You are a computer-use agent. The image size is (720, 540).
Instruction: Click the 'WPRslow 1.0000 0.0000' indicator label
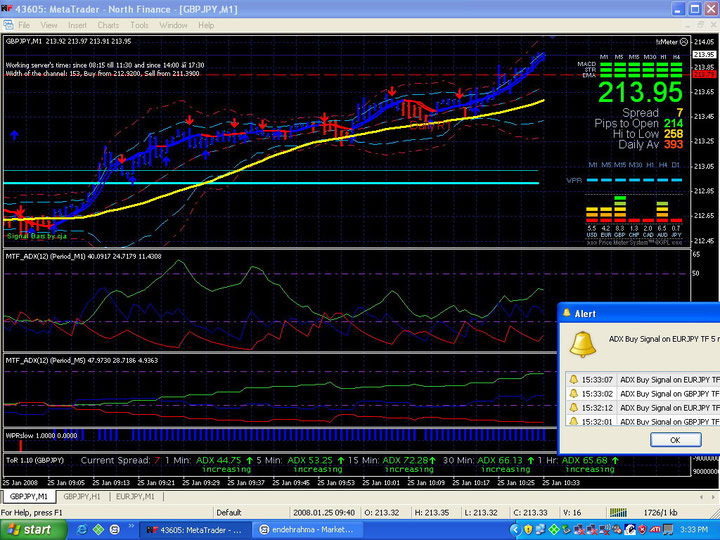click(41, 435)
